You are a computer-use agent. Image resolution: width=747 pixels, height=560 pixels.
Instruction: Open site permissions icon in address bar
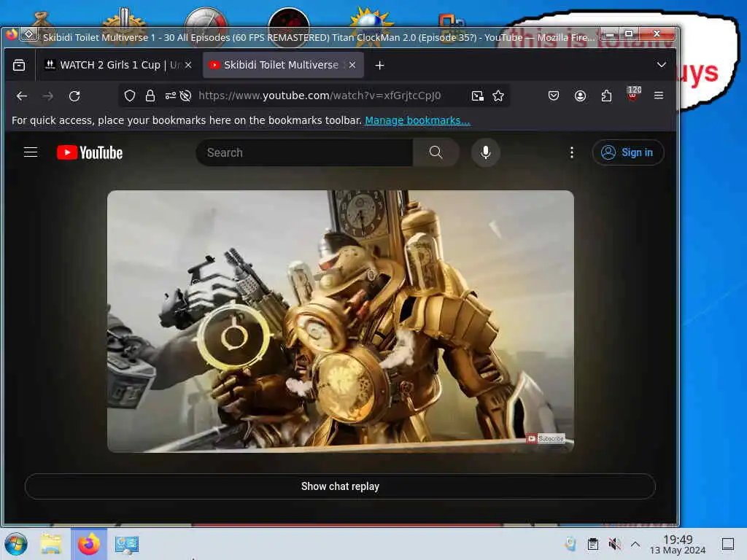(171, 96)
